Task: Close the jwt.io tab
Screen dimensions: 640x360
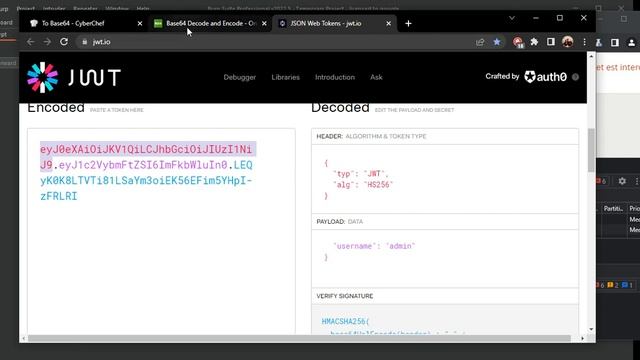Action: (389, 24)
